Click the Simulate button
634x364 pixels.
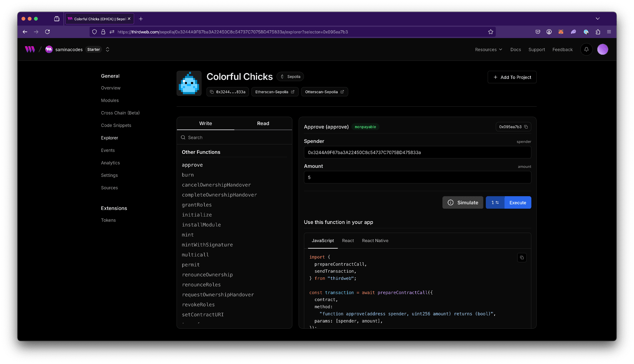tap(463, 203)
